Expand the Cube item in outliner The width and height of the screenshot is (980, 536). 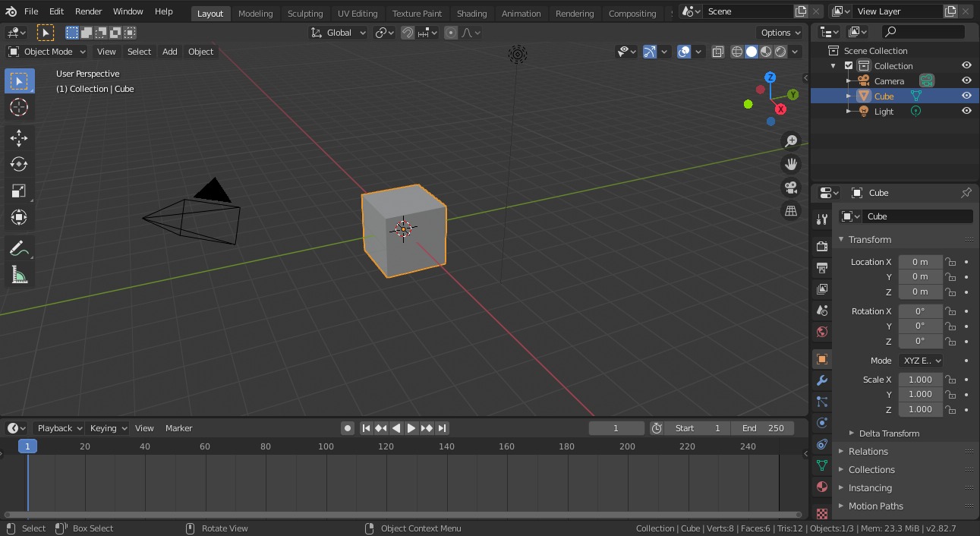click(x=849, y=96)
